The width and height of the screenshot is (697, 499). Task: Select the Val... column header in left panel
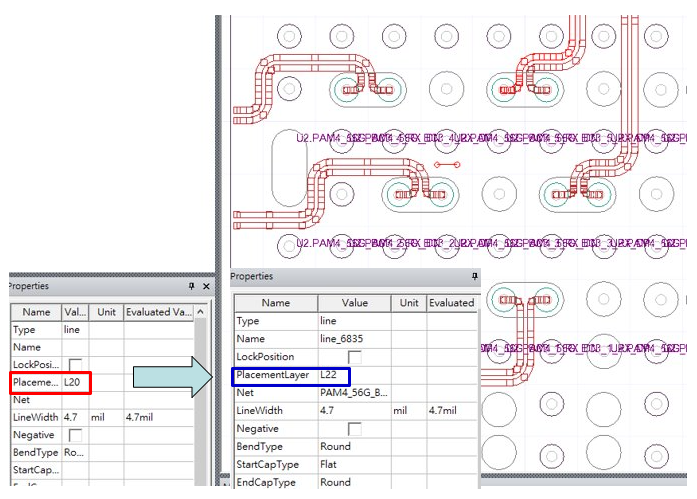(75, 312)
